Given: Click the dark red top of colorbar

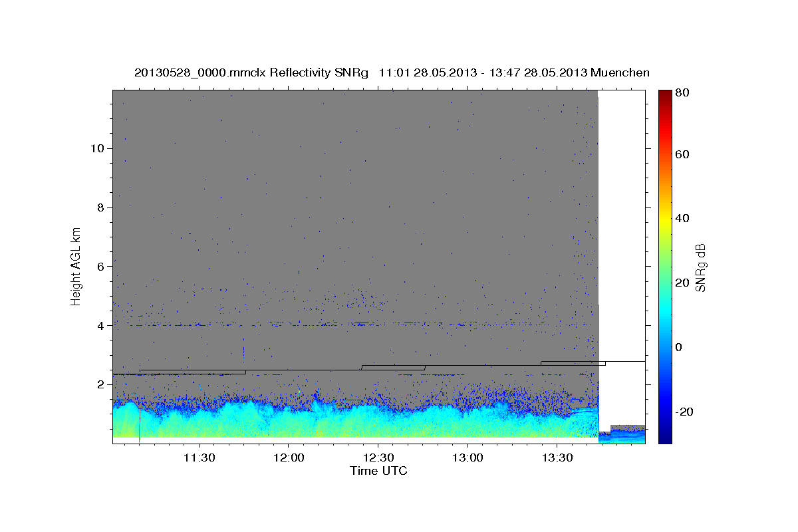Looking at the screenshot, I should click(x=665, y=94).
